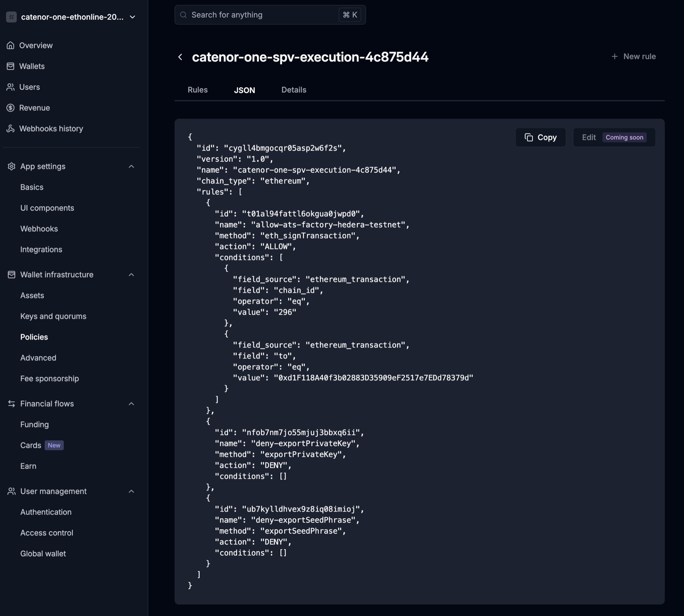Select the JSON tab

click(x=244, y=90)
